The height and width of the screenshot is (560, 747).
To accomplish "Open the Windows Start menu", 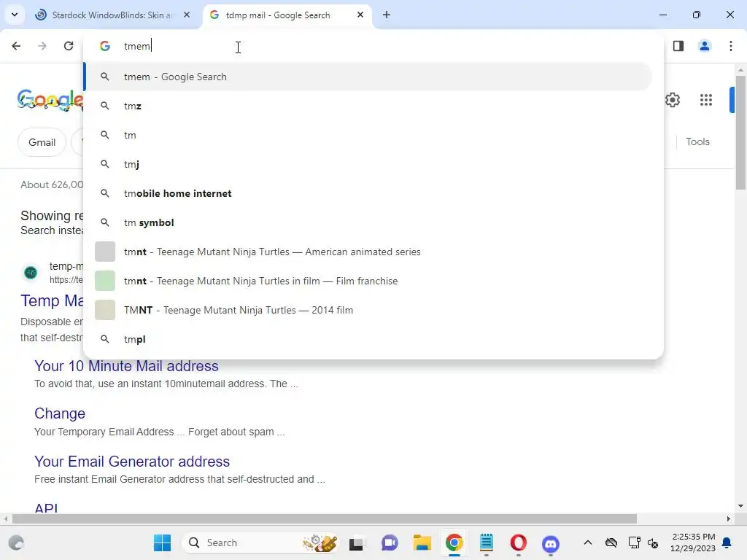I will tap(162, 542).
